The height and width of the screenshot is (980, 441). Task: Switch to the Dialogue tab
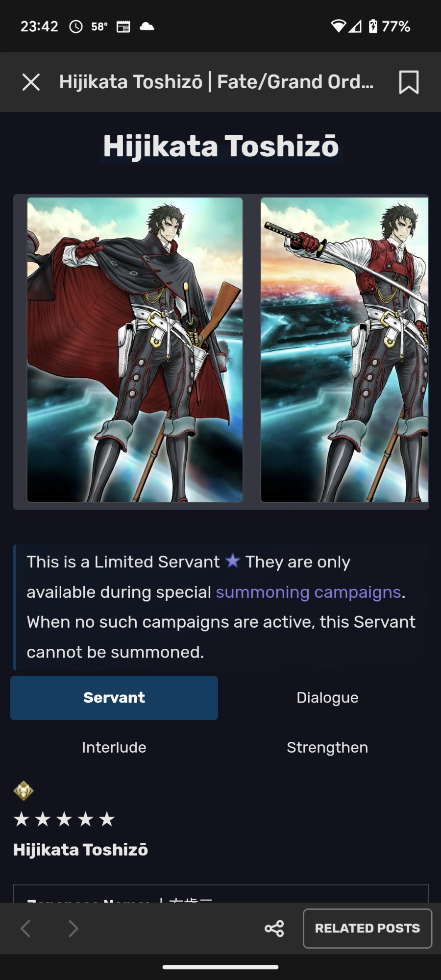tap(327, 698)
